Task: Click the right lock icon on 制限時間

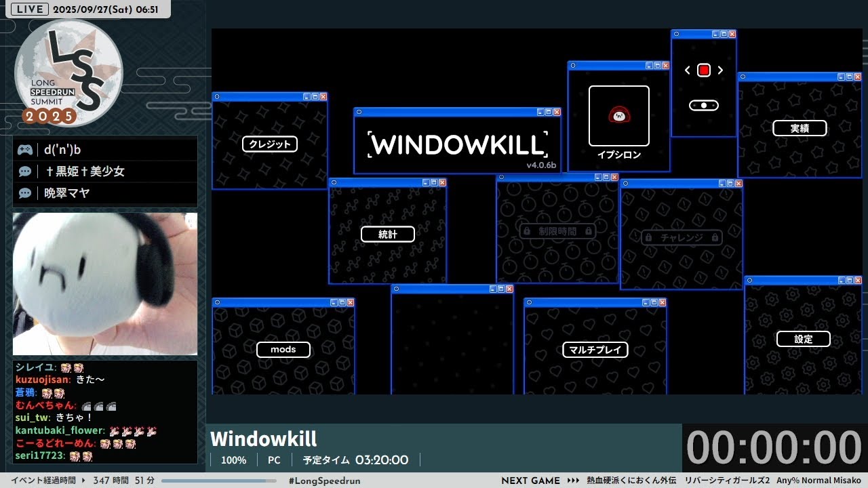Action: point(589,231)
